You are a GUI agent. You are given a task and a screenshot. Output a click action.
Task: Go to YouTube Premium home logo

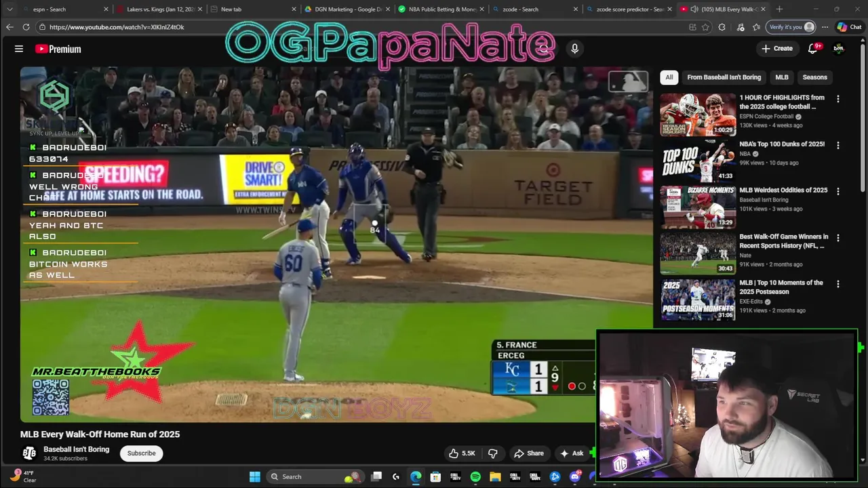58,49
